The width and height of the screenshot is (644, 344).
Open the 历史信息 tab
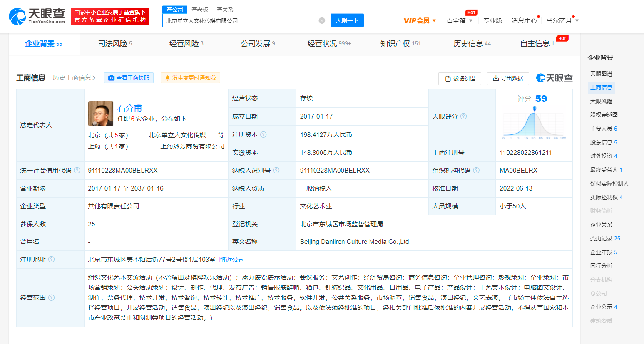click(472, 44)
